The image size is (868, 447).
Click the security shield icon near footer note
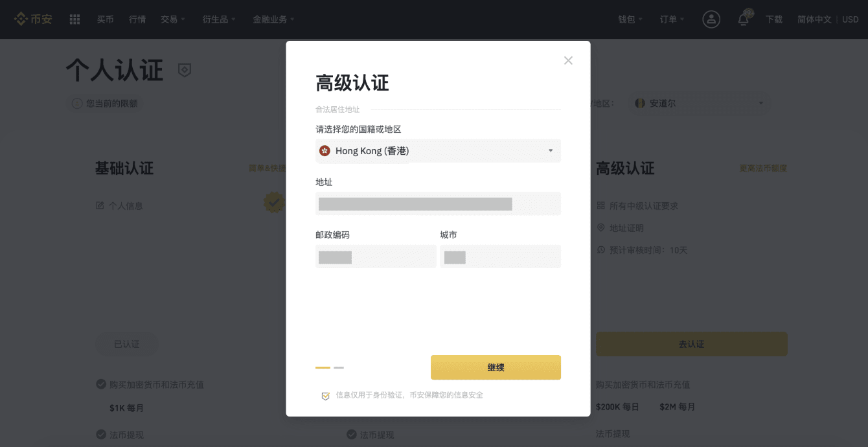pos(326,396)
